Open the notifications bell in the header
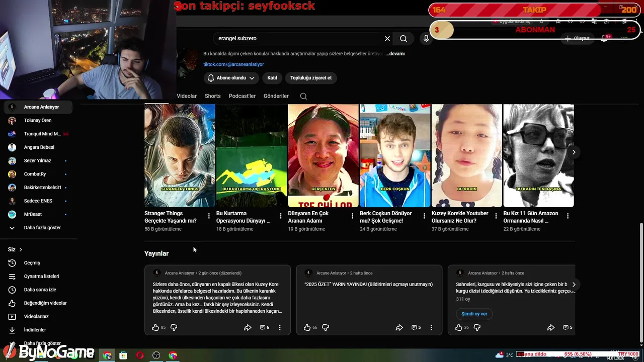Image resolution: width=644 pixels, height=362 pixels. coord(605,38)
